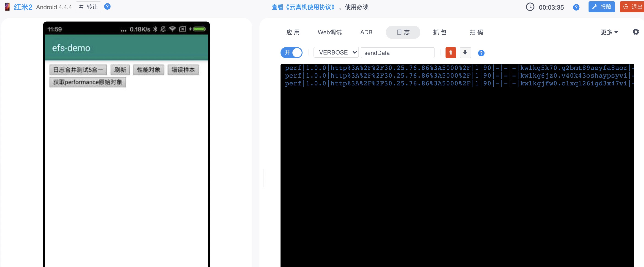
Task: Click the log line containing kw1kgjfw0
Action: tap(460, 83)
